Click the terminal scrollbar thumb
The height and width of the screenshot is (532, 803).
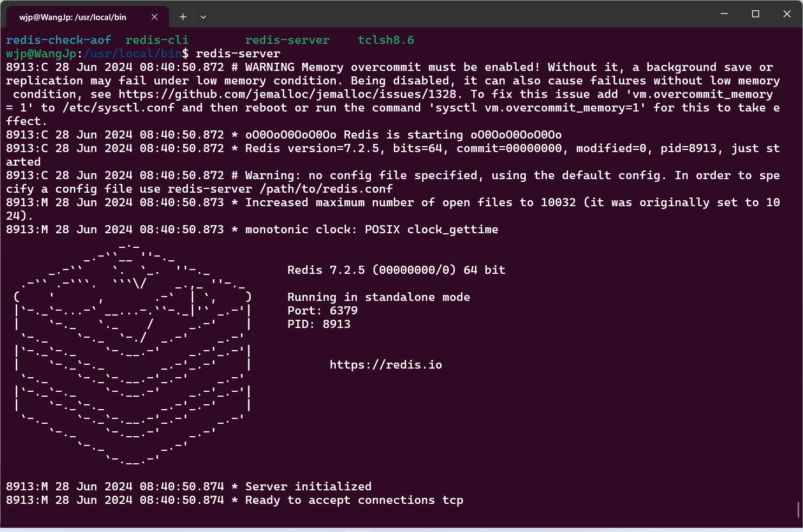click(798, 509)
